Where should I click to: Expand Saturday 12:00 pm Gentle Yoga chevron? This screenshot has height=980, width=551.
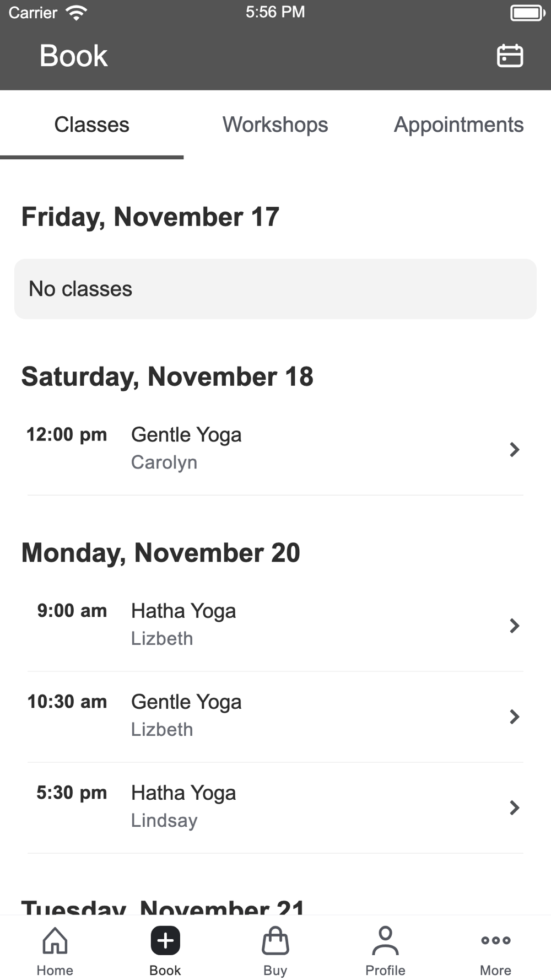[x=515, y=450]
